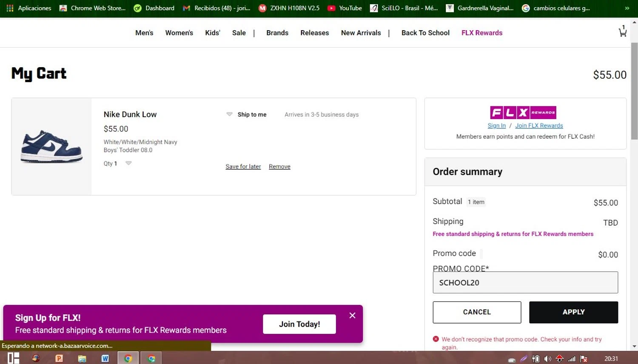
Task: Open Sale navigation menu
Action: click(239, 33)
